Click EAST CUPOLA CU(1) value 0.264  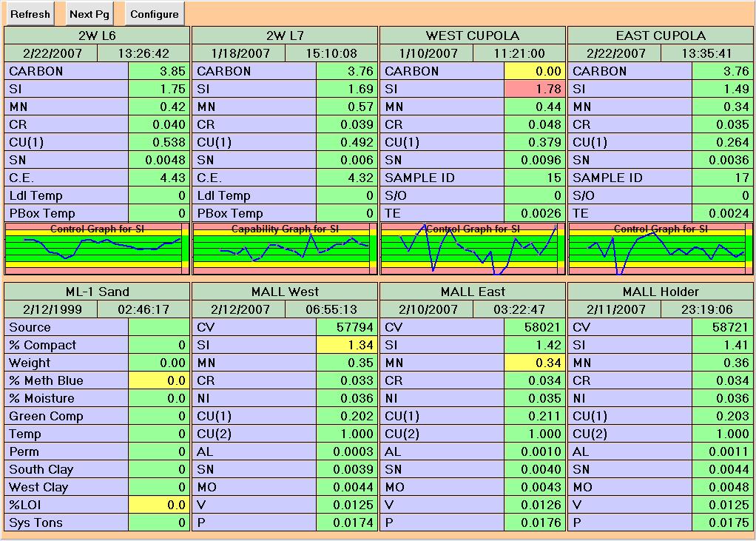point(723,143)
